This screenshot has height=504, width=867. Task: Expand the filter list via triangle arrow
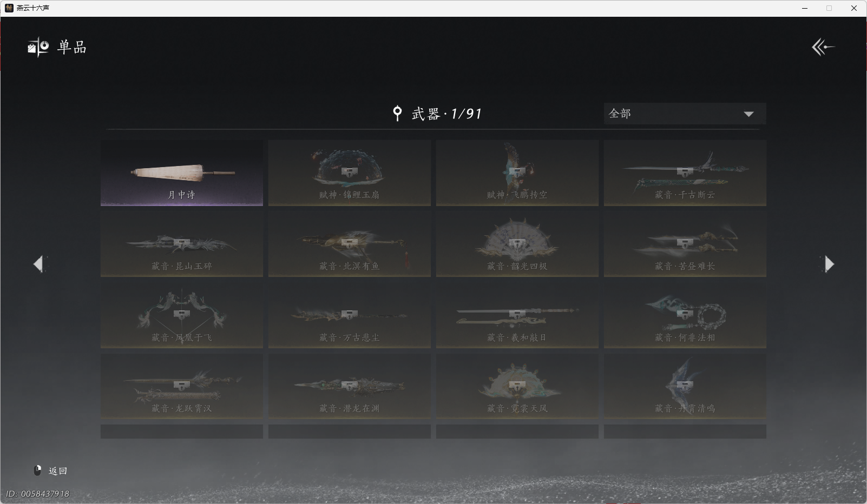point(748,114)
